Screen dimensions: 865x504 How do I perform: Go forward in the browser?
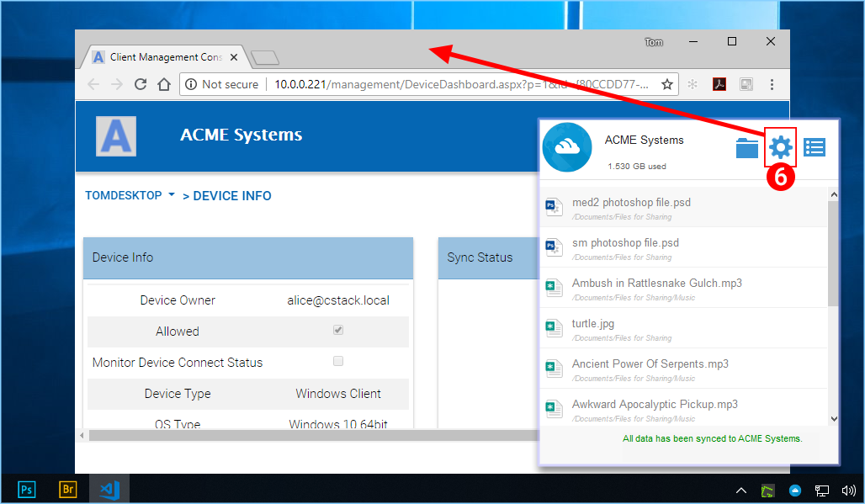[x=117, y=84]
